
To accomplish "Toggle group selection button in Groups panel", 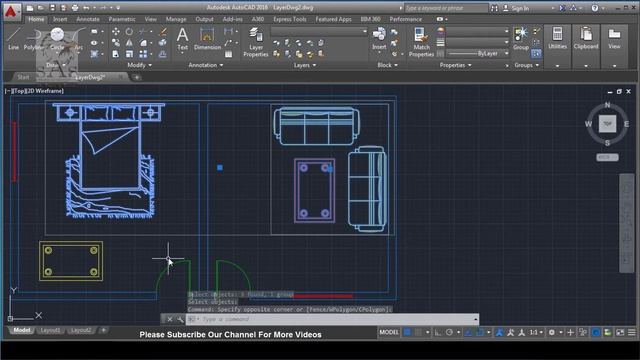I will [536, 54].
